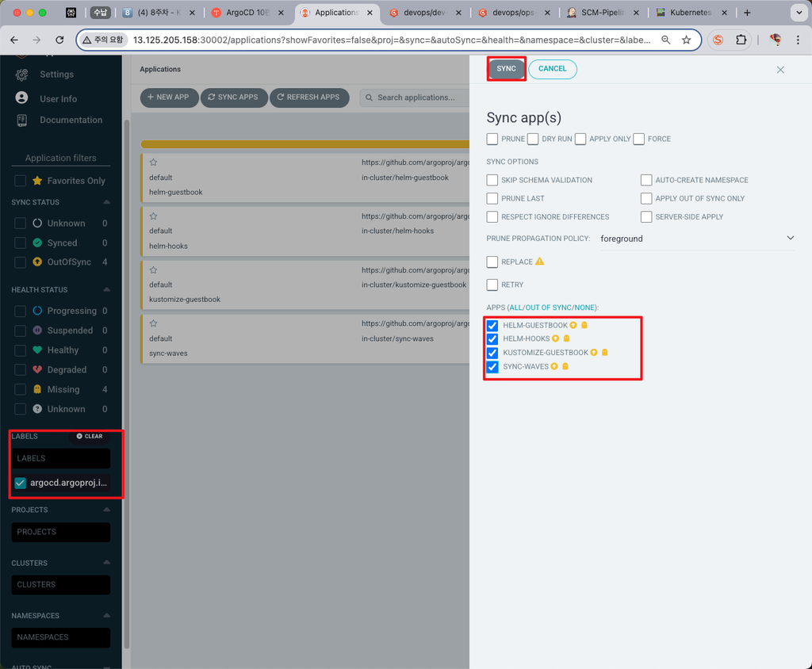Collapse the HEALTH STATUS filter section
Screen dimensions: 812x669
click(107, 289)
